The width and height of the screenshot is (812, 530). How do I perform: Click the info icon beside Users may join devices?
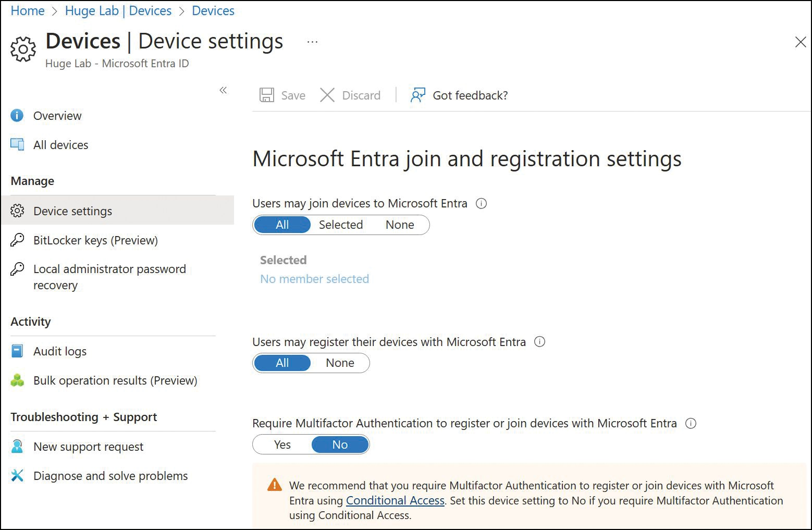[x=482, y=203]
